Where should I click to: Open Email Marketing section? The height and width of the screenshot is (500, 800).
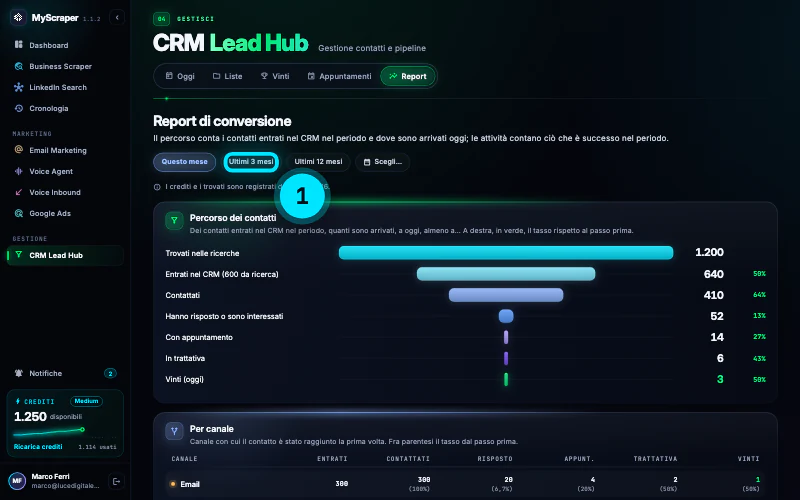pos(65,150)
